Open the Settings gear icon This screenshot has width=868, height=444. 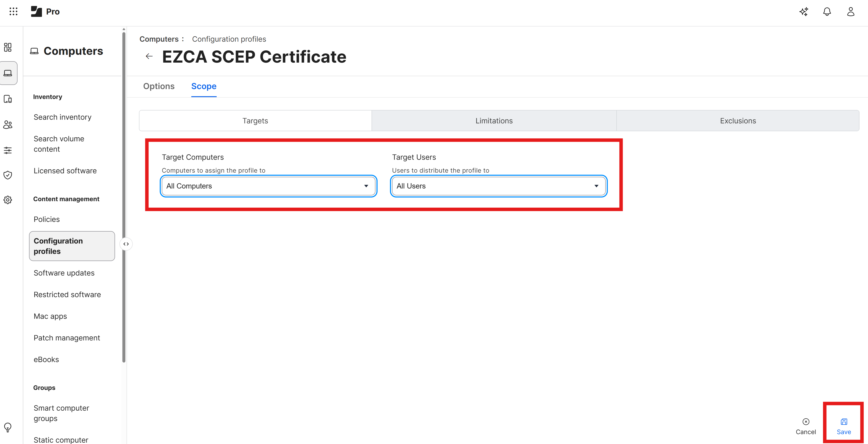click(x=8, y=200)
